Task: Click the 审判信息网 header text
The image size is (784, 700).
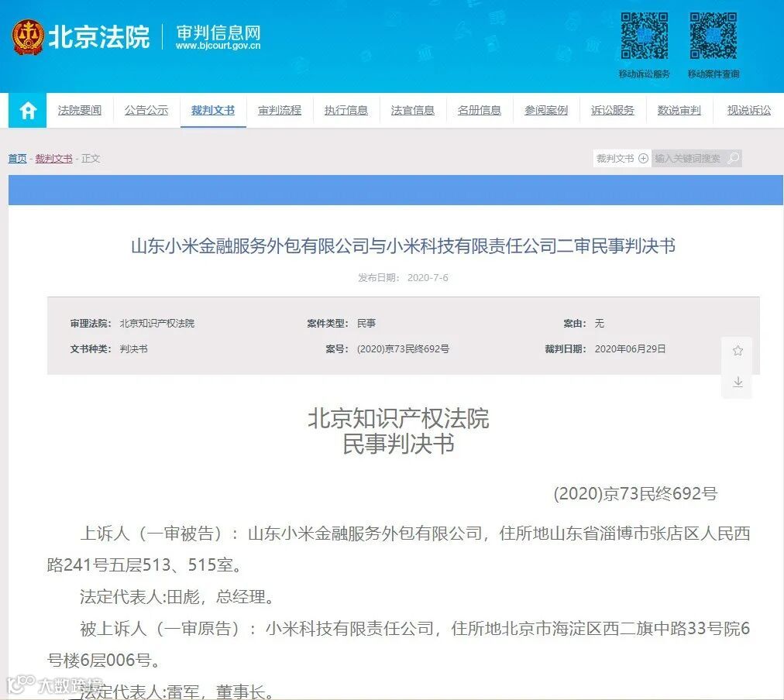Action: [x=218, y=33]
